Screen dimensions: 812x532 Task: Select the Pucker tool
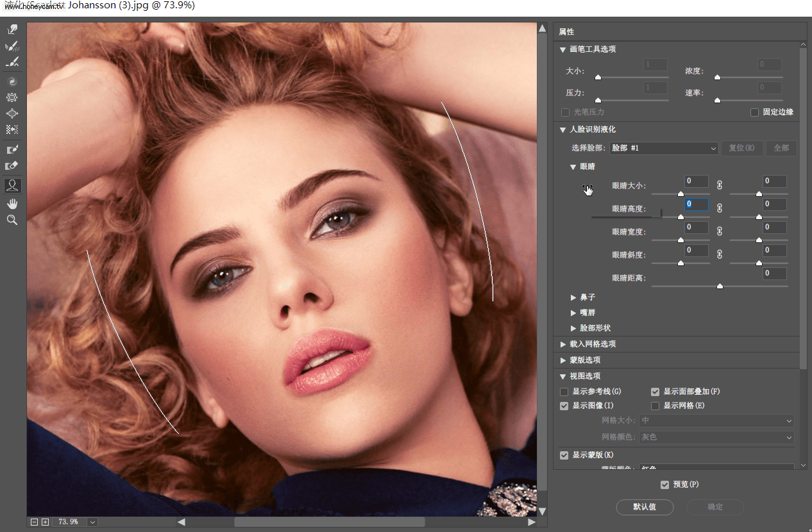tap(12, 97)
